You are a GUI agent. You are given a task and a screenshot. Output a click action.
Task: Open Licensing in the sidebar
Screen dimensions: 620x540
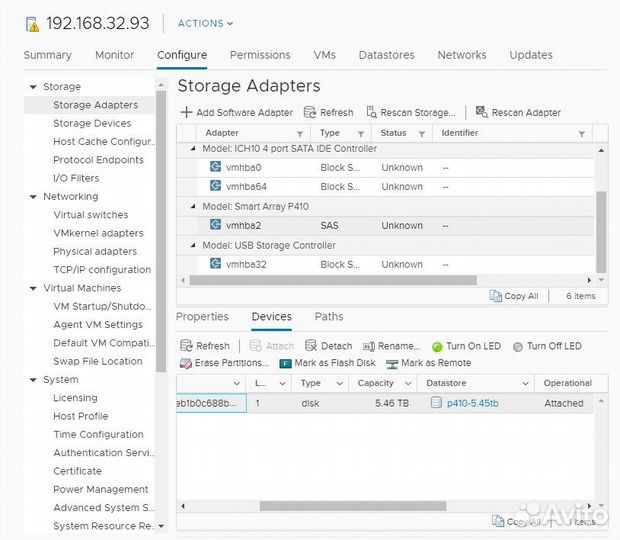75,398
